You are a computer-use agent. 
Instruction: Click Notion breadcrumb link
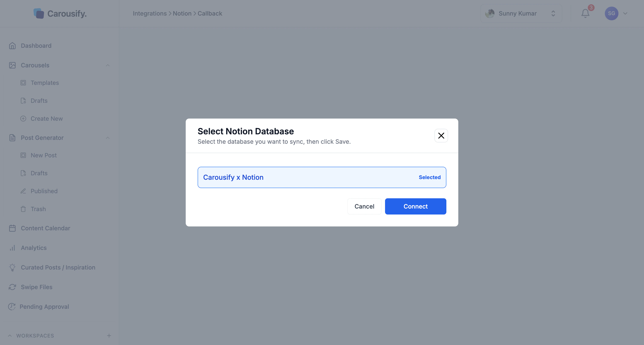point(182,13)
